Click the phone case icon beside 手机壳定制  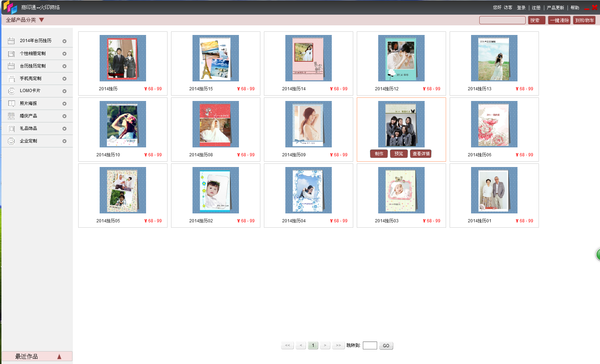11,79
